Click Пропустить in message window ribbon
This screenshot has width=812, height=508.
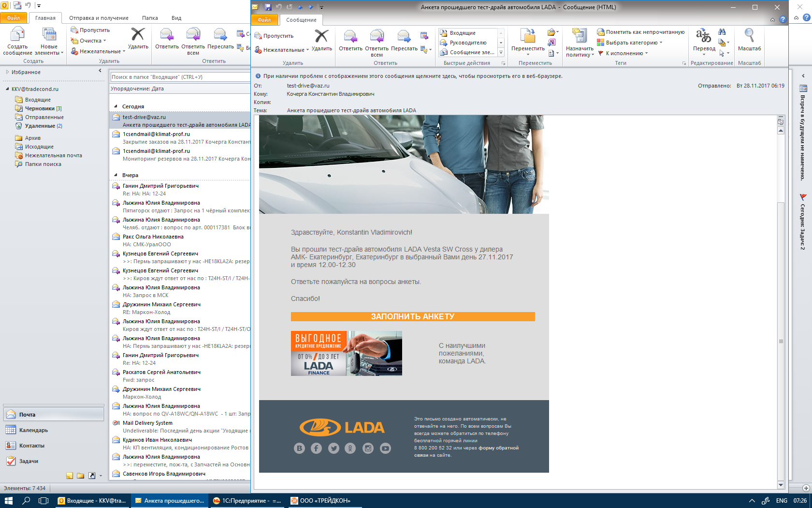click(x=274, y=36)
